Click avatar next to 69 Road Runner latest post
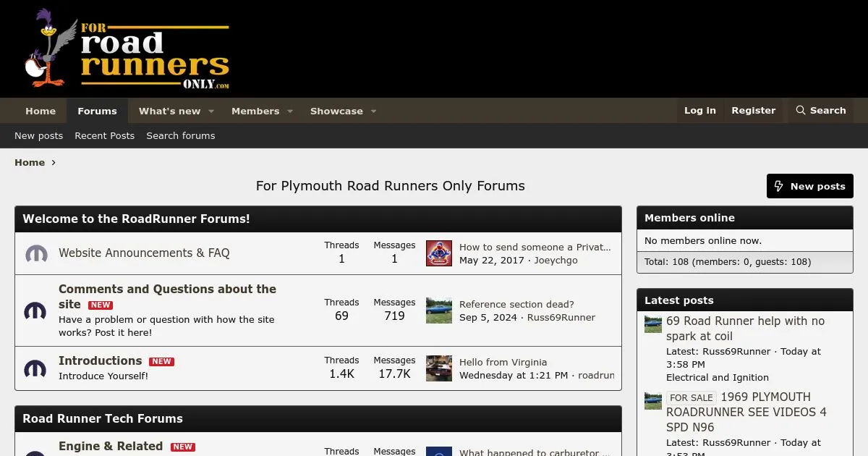 653,324
